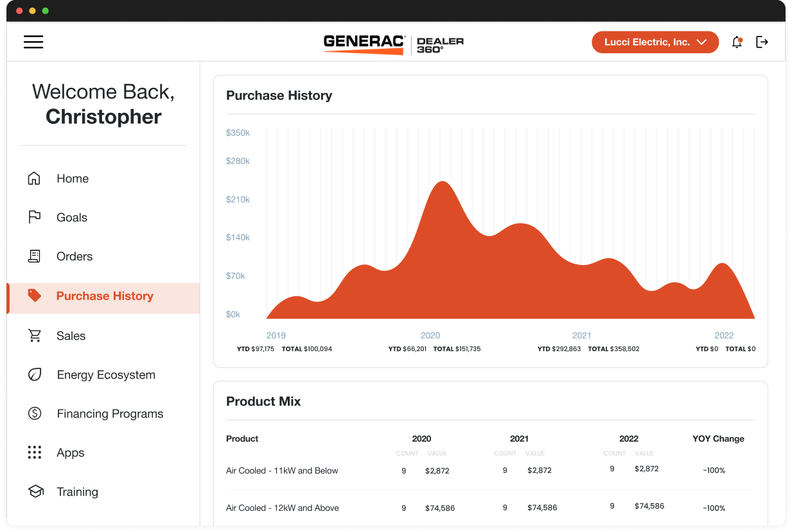
Task: Select the Training graduation cap icon
Action: pos(34,492)
